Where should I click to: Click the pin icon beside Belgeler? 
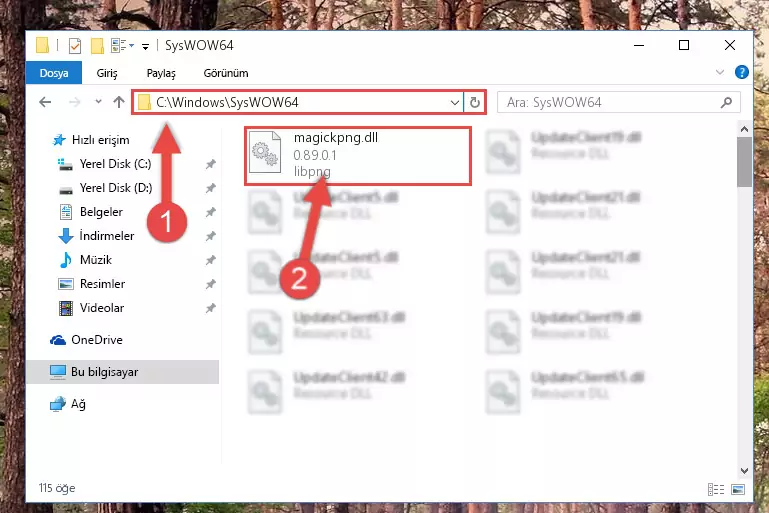coord(210,212)
